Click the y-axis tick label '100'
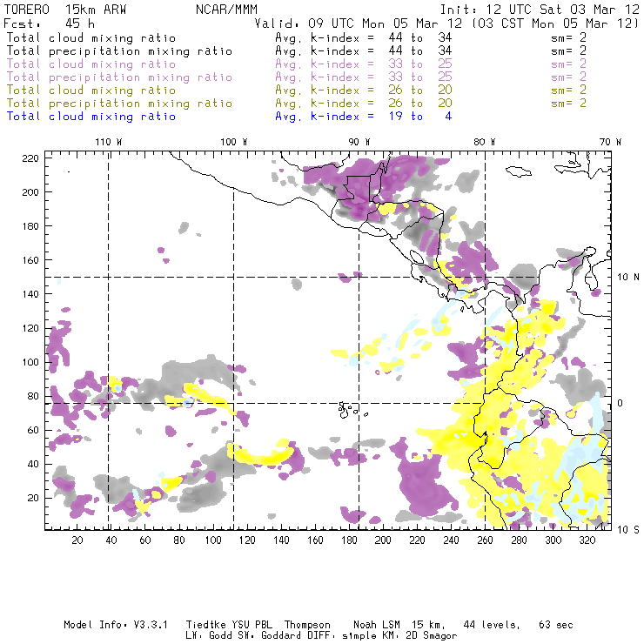Image resolution: width=644 pixels, height=644 pixels. click(x=30, y=362)
